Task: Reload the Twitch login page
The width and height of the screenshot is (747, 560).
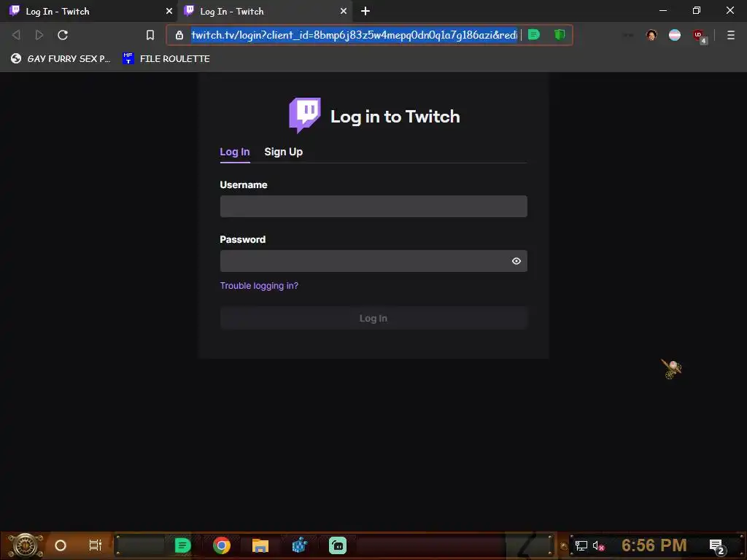Action: click(x=63, y=35)
